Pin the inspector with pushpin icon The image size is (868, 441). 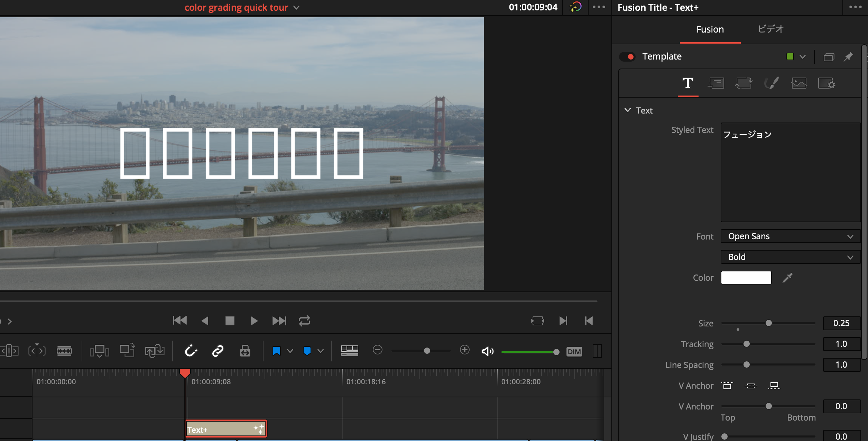(x=848, y=57)
